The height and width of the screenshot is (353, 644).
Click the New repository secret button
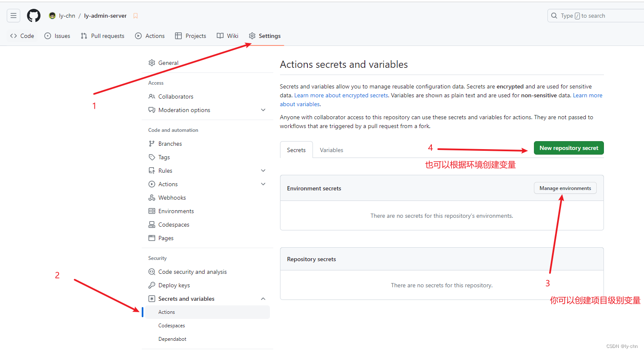tap(568, 148)
